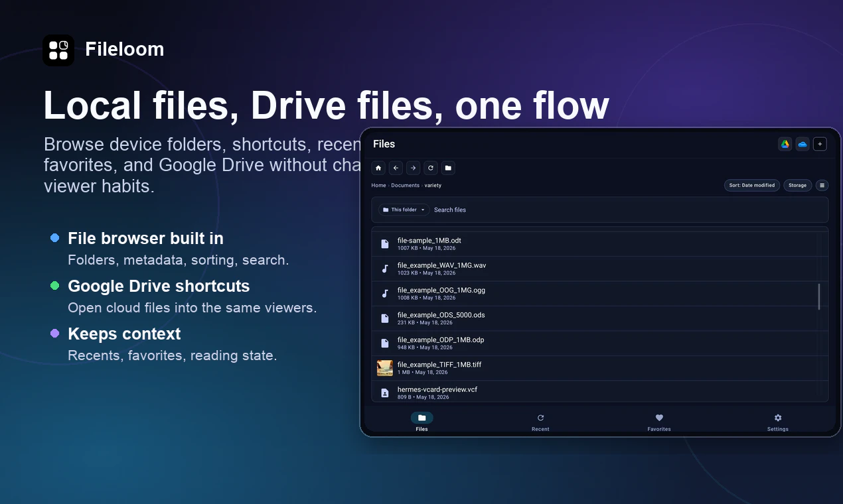The image size is (843, 504).
Task: Click contact icon of hermes-vcard-preview.vcf
Action: pyautogui.click(x=385, y=393)
